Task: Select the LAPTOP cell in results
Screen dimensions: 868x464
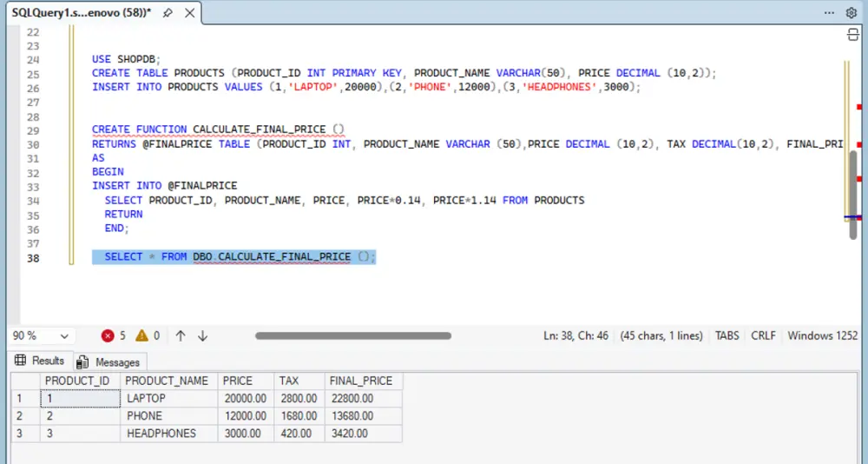Action: point(169,398)
